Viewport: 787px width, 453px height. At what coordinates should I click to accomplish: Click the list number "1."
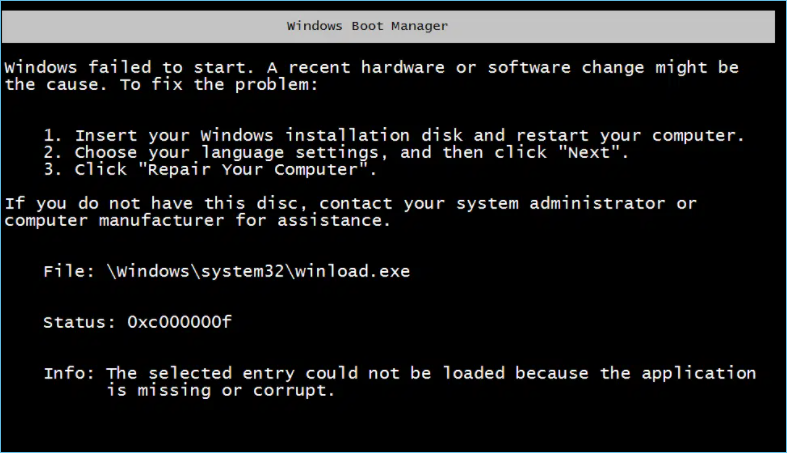point(54,135)
